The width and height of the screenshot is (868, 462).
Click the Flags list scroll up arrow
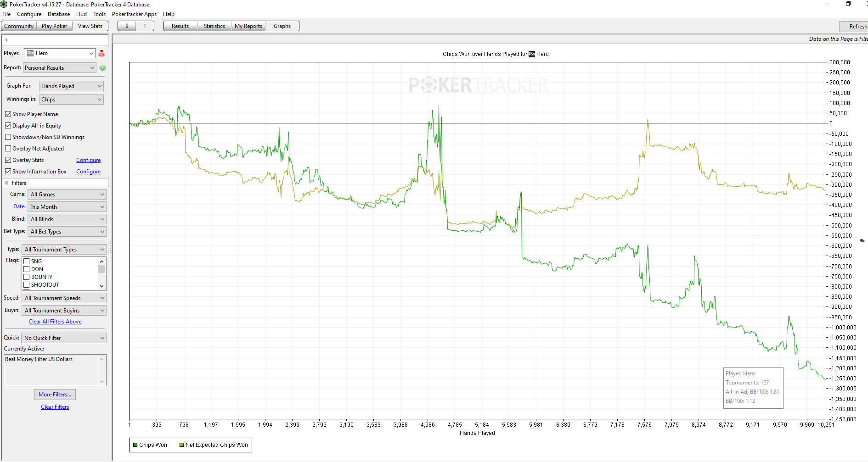(102, 261)
